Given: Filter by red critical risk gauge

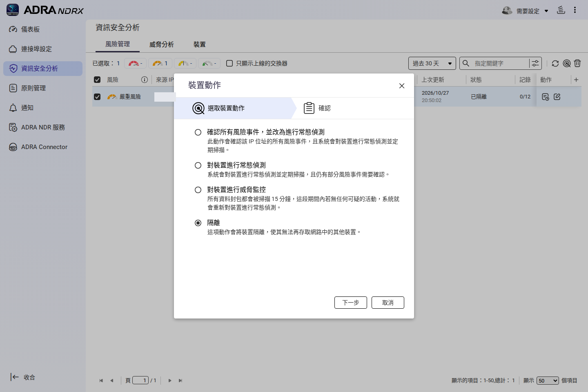Looking at the screenshot, I should click(x=136, y=63).
